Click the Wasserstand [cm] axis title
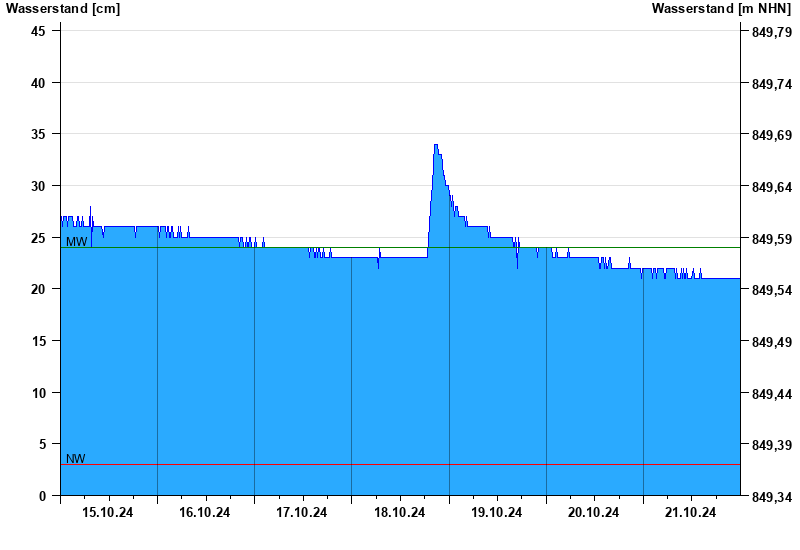The image size is (800, 550). point(63,9)
